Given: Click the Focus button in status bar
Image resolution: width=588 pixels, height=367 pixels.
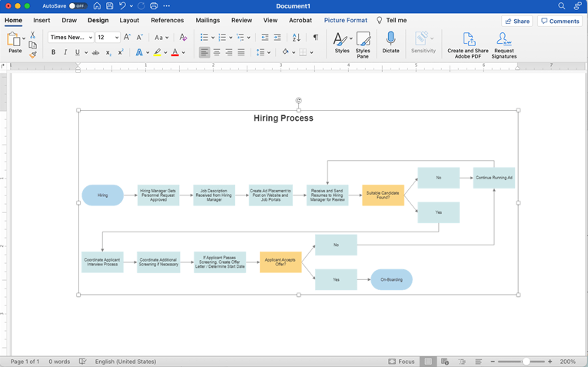Looking at the screenshot, I should [402, 362].
